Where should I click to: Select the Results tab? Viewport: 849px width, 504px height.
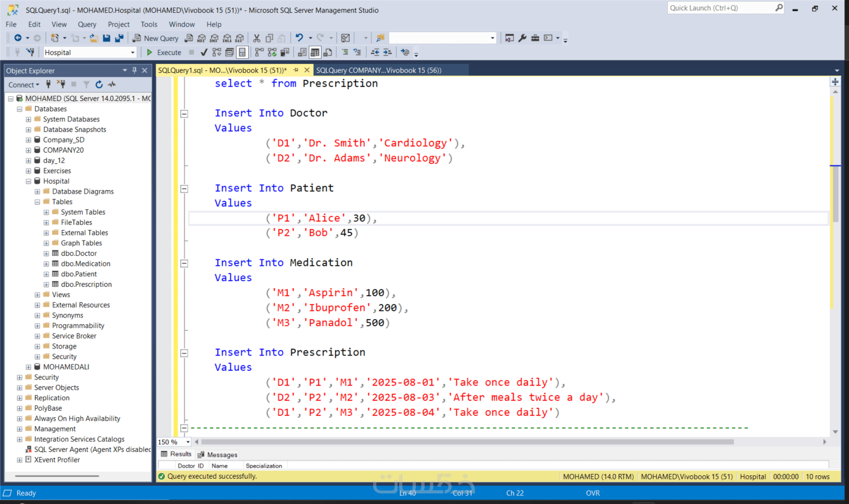tap(177, 454)
